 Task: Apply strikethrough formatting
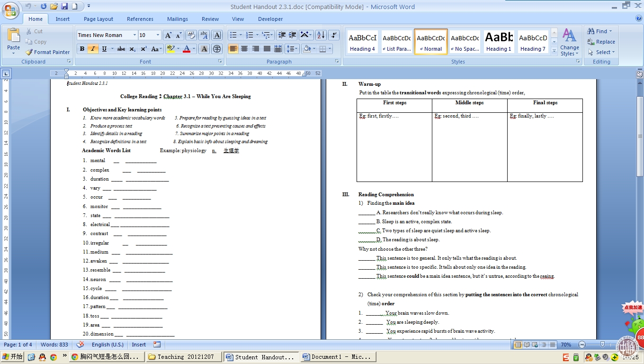tap(121, 49)
